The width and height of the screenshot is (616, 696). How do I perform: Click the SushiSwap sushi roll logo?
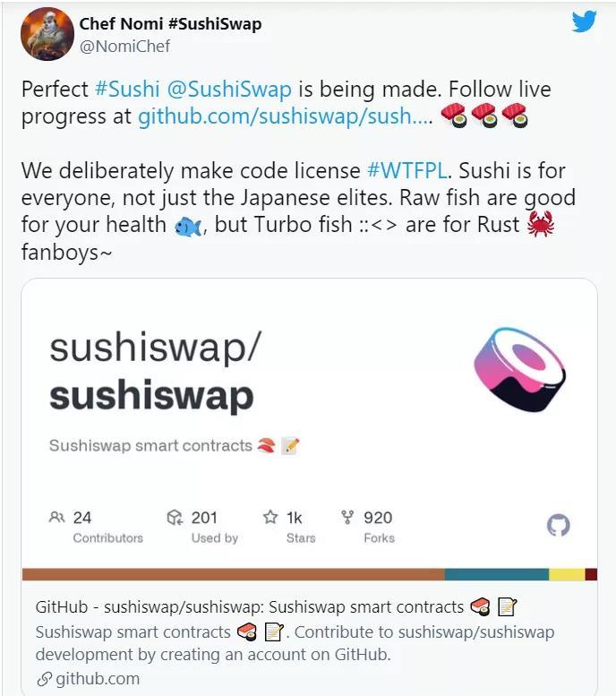519,369
